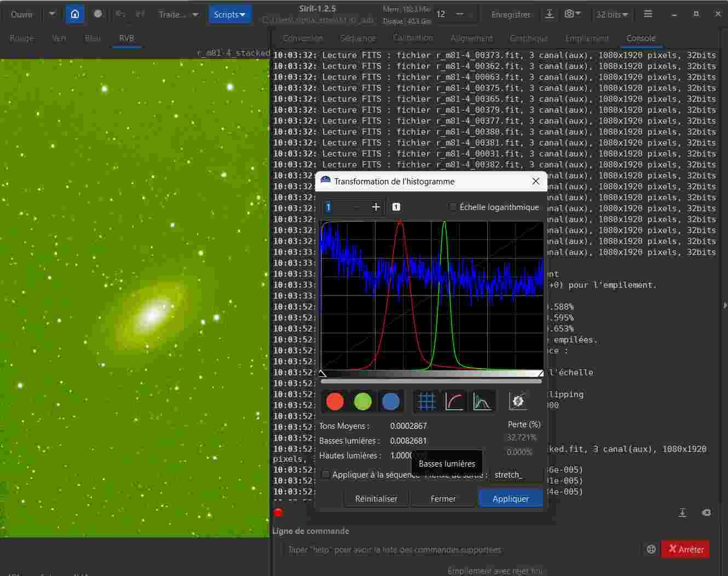Click the command line input field
This screenshot has width=728, height=576.
tap(460, 549)
